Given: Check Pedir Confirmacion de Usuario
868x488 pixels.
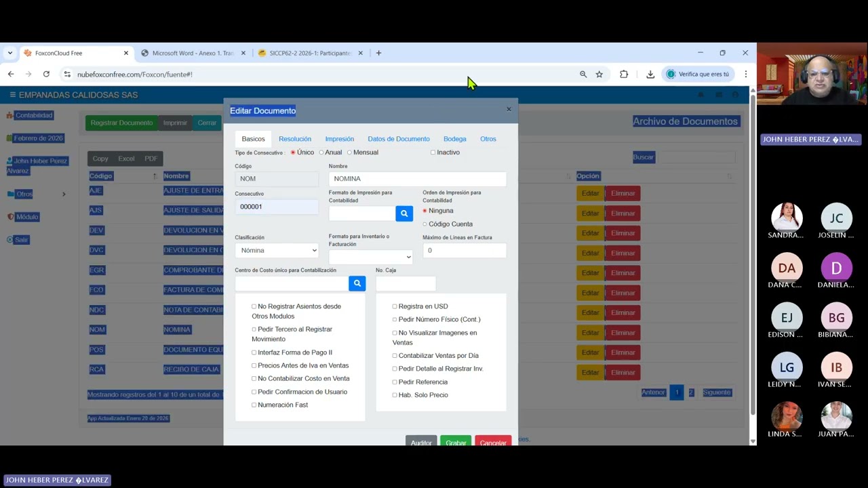Looking at the screenshot, I should point(254,392).
